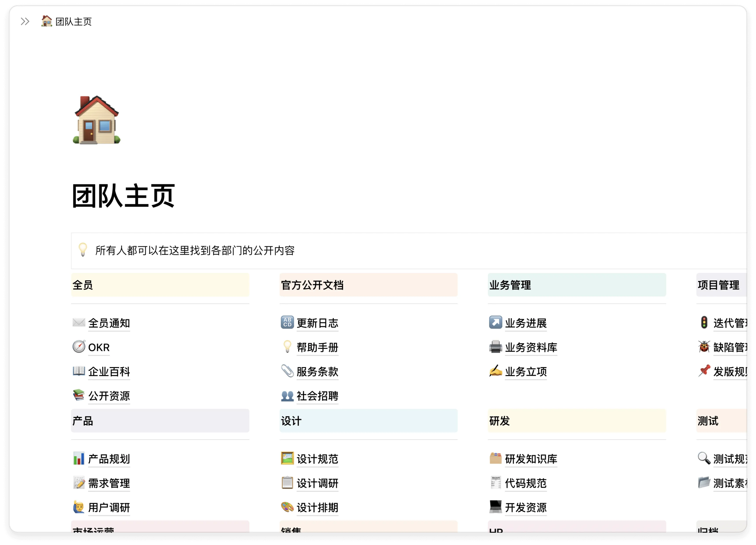The height and width of the screenshot is (545, 756).
Task: Click the compass icon beside OKR
Action: [79, 347]
